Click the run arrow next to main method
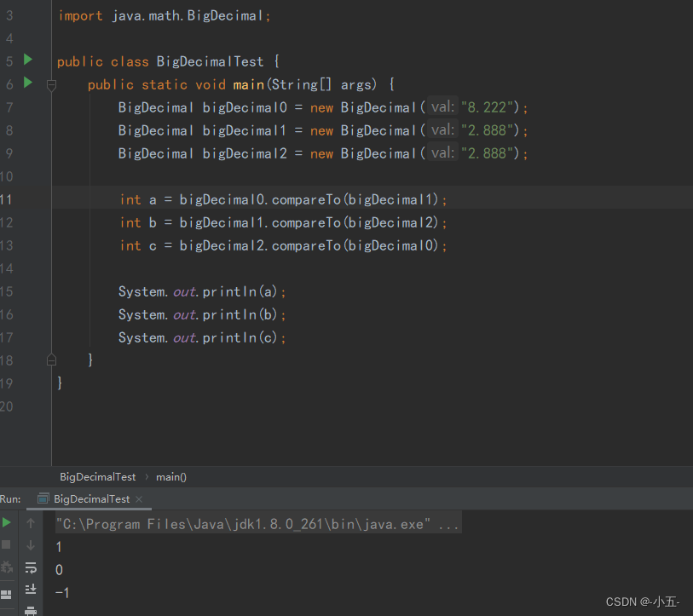Image resolution: width=693 pixels, height=616 pixels. click(x=26, y=83)
